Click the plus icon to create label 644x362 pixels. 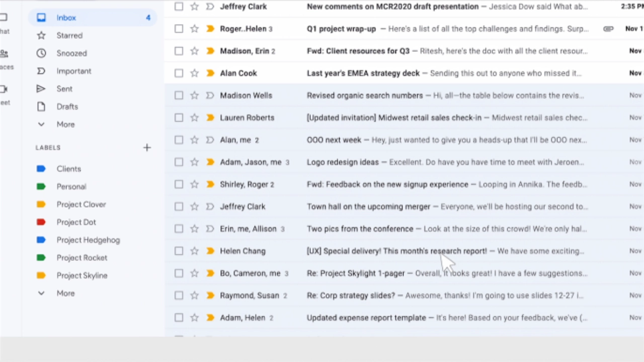click(x=147, y=147)
